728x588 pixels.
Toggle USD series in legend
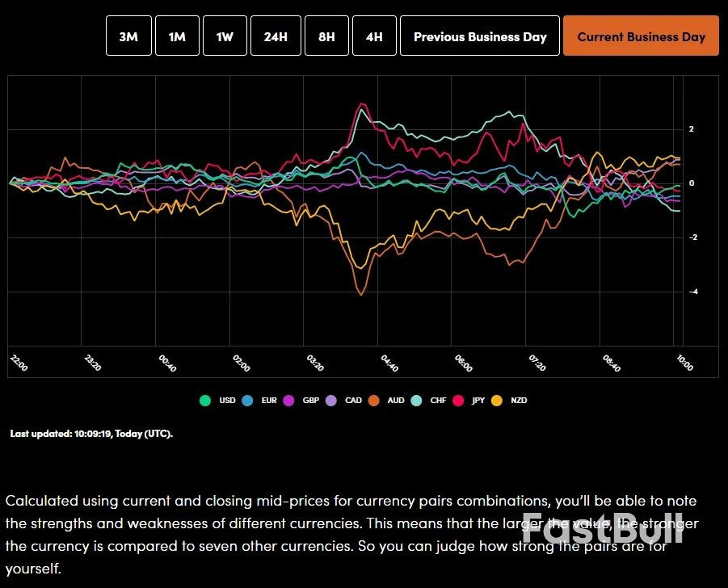pyautogui.click(x=220, y=401)
